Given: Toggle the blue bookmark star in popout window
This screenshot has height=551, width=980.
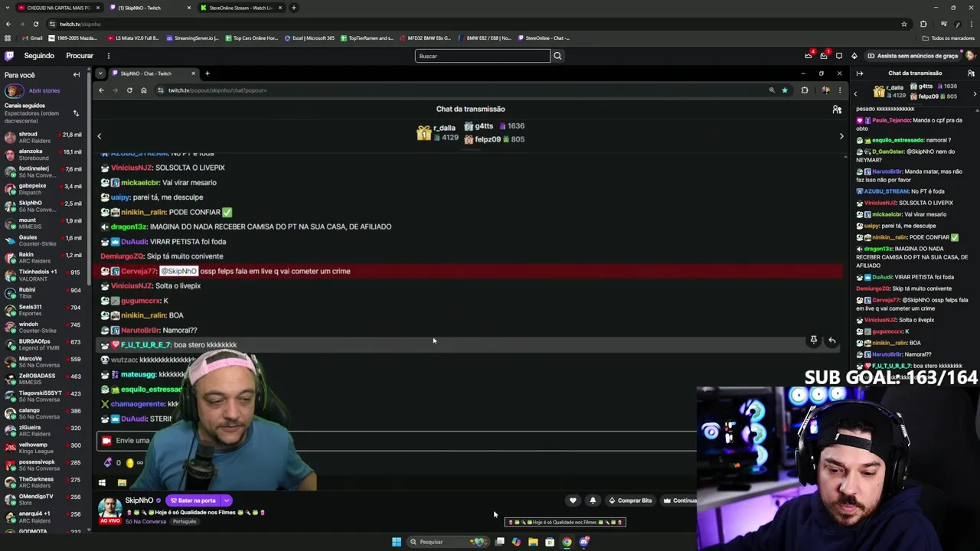Looking at the screenshot, I should click(784, 90).
